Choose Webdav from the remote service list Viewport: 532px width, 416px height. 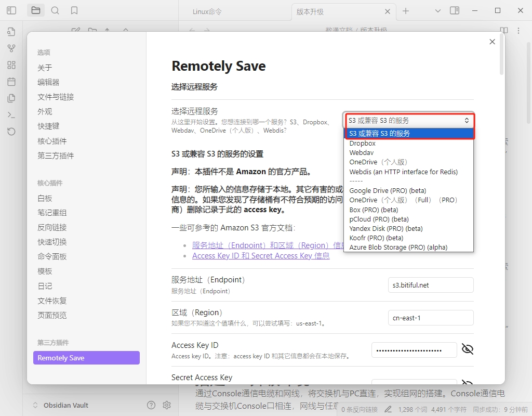click(x=361, y=153)
